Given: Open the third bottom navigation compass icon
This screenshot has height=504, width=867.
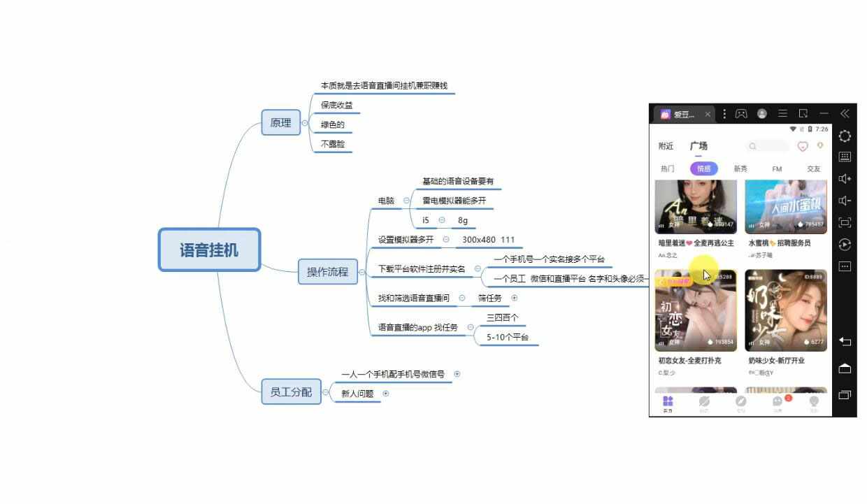Looking at the screenshot, I should click(740, 403).
